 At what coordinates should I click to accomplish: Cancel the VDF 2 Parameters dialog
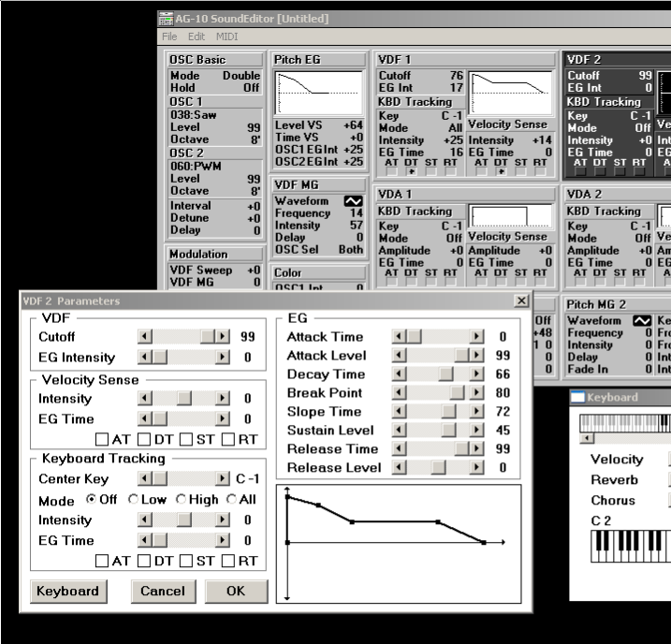[x=163, y=591]
